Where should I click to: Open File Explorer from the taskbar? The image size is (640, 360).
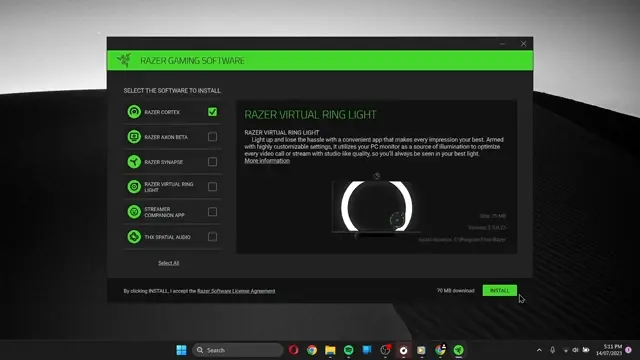pyautogui.click(x=330, y=350)
